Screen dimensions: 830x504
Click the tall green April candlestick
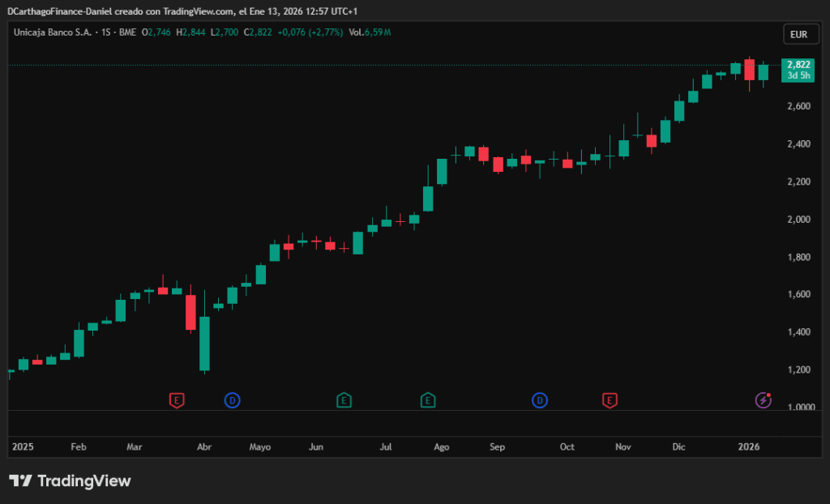pos(205,343)
